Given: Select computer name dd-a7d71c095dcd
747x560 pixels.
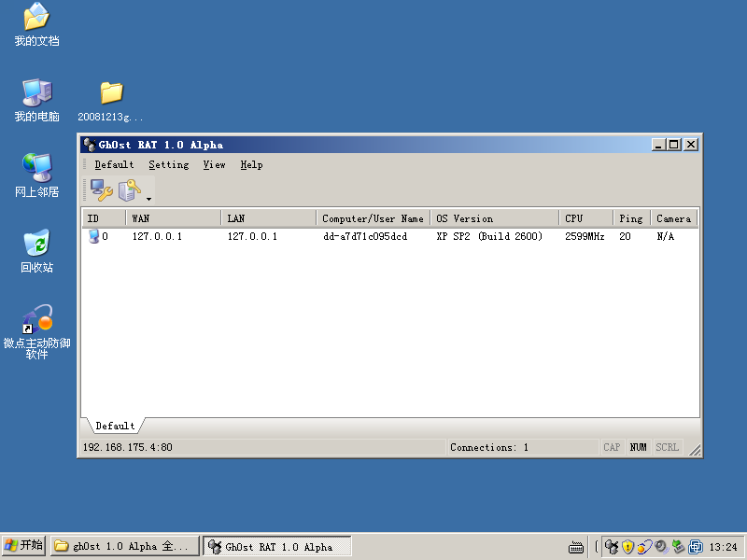Looking at the screenshot, I should point(365,236).
